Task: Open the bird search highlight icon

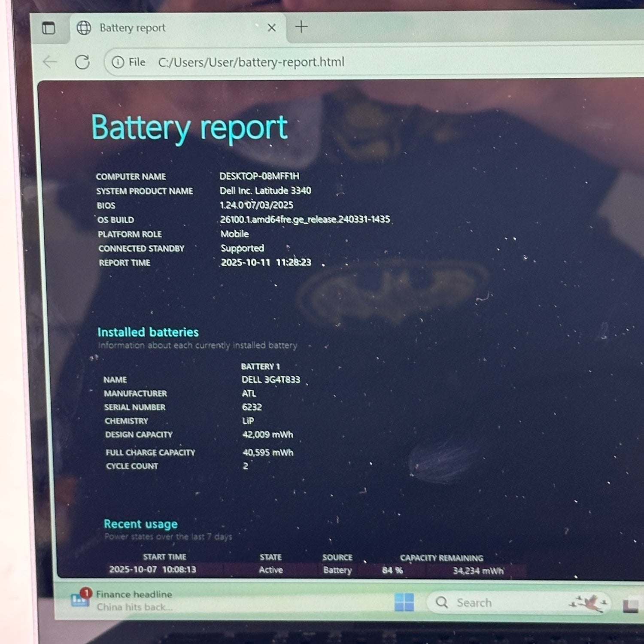Action: 588,603
